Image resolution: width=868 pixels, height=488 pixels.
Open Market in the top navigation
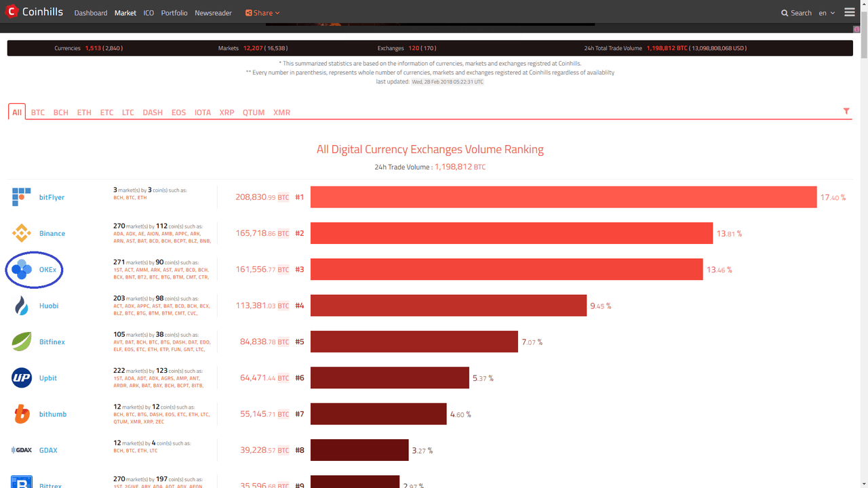pos(125,13)
